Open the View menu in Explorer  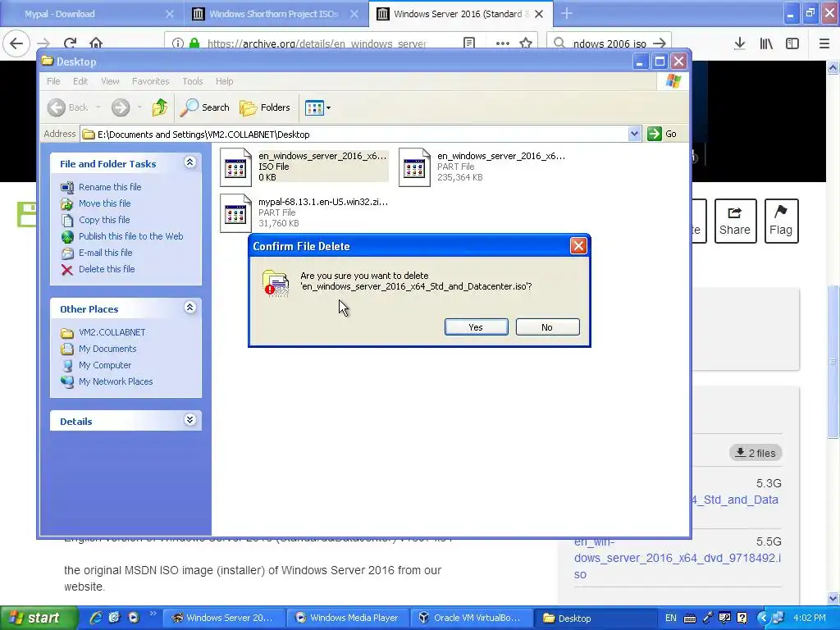110,81
